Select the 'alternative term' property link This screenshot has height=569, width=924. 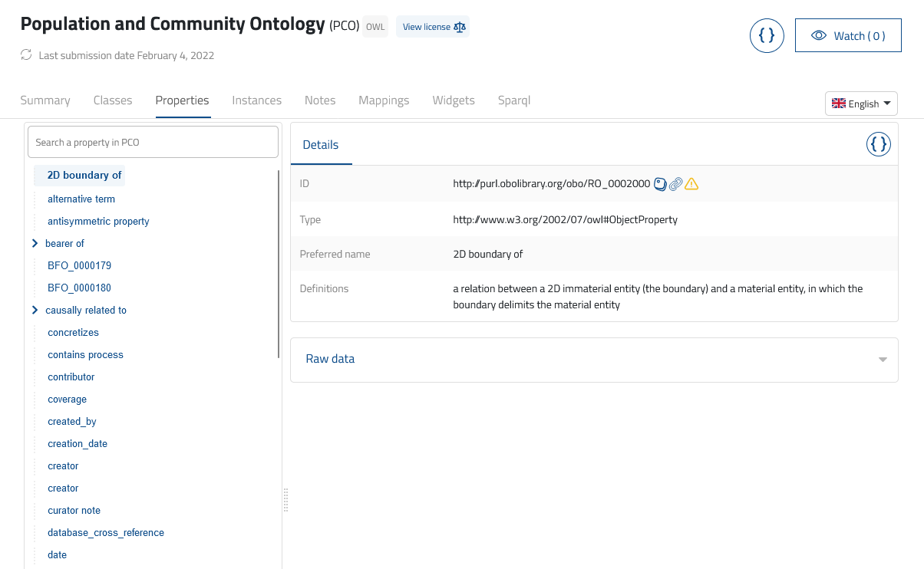tap(81, 199)
